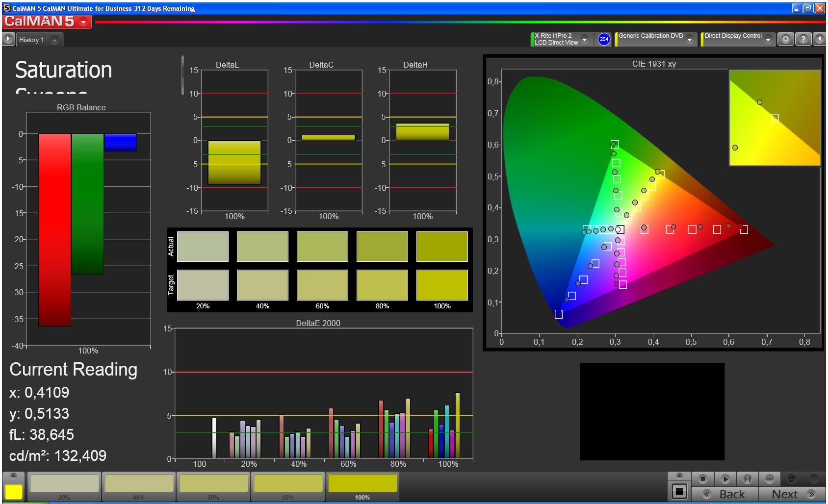Open the settings gear in the top toolbar
Image resolution: width=828 pixels, height=504 pixels.
coord(786,39)
